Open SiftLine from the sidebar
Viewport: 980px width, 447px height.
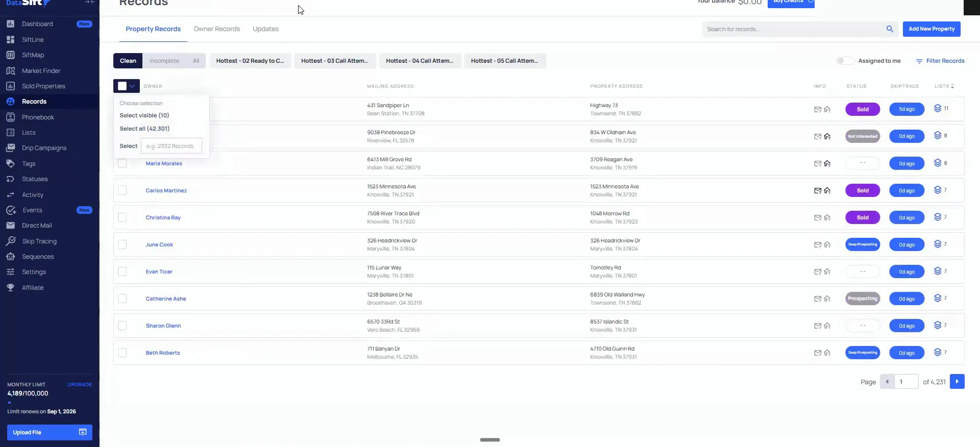pyautogui.click(x=33, y=40)
